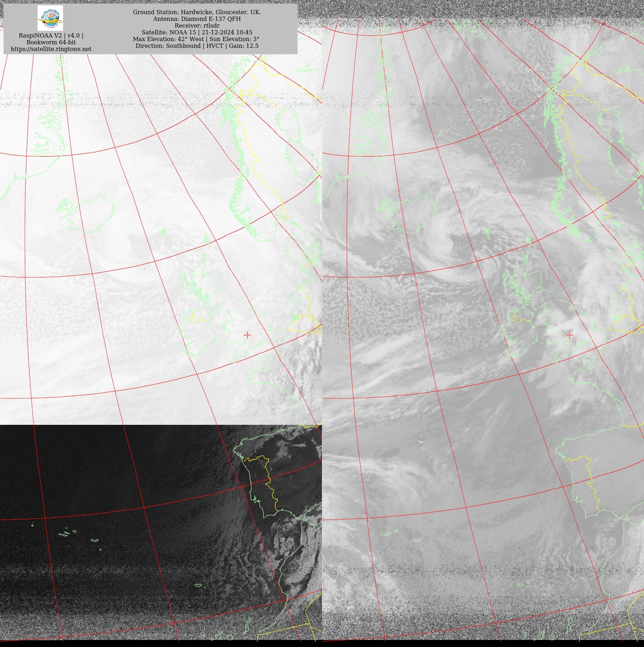Screen dimensions: 644x647
Task: Click Madeira island outline in right image
Action: point(520,585)
